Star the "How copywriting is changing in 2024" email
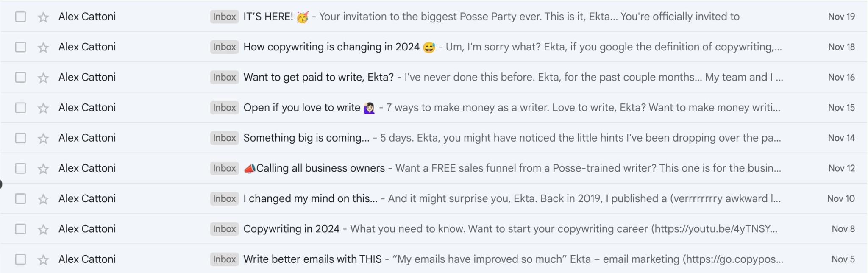Viewport: 868px width, 273px height. [x=43, y=47]
